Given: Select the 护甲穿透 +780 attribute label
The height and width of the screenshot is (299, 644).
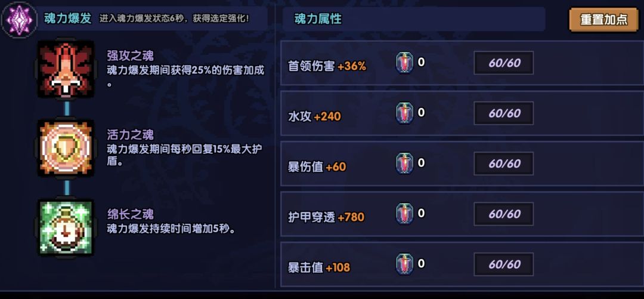Looking at the screenshot, I should pyautogui.click(x=326, y=217).
